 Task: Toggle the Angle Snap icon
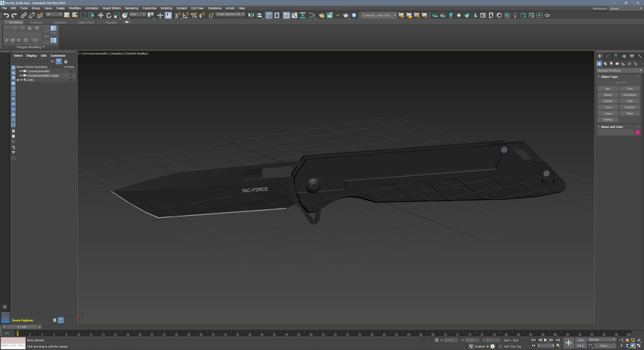[x=185, y=15]
